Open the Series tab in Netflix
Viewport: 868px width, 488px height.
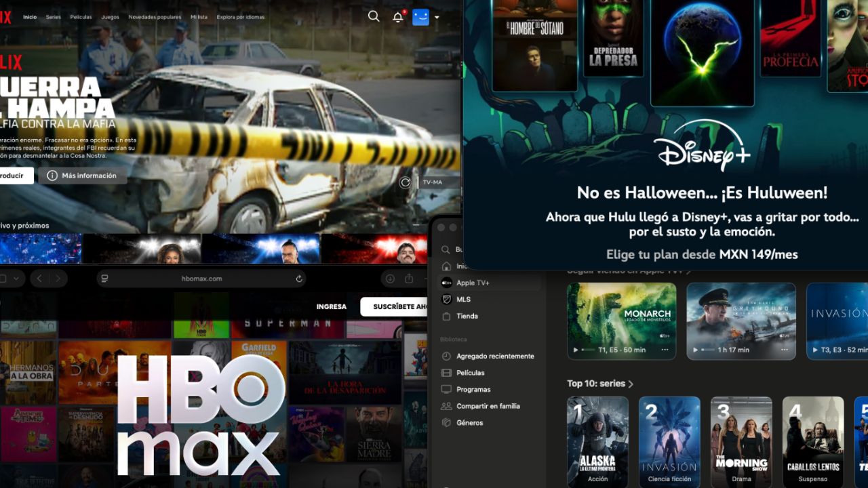click(53, 17)
